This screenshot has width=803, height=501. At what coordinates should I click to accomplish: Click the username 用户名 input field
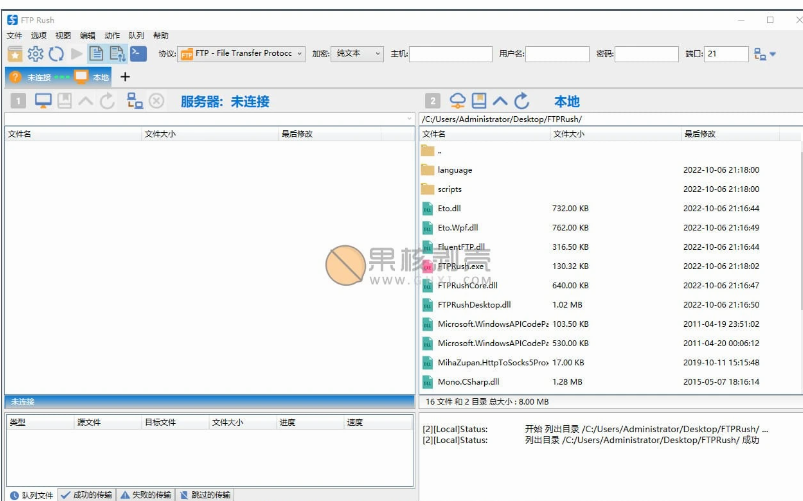click(x=557, y=54)
